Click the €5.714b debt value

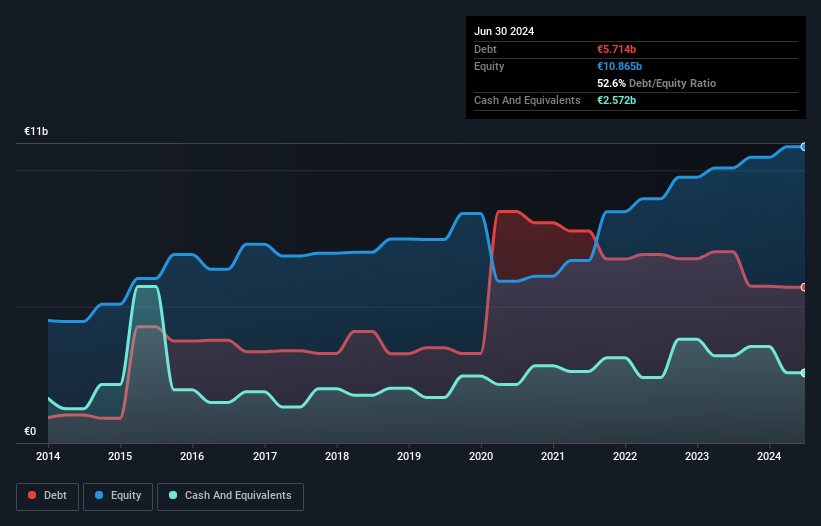point(616,49)
